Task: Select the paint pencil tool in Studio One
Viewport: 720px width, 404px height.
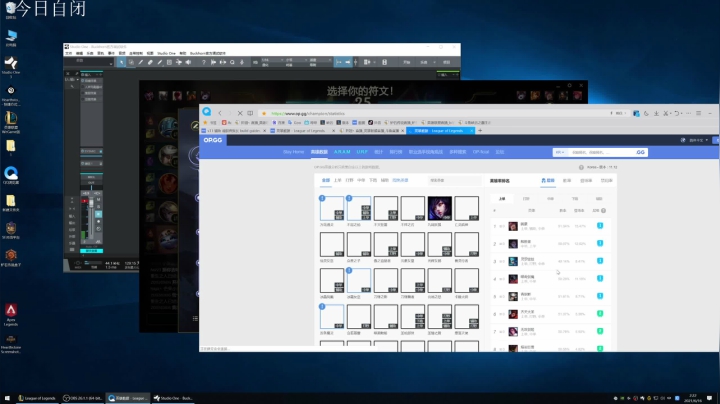Action: pos(160,62)
